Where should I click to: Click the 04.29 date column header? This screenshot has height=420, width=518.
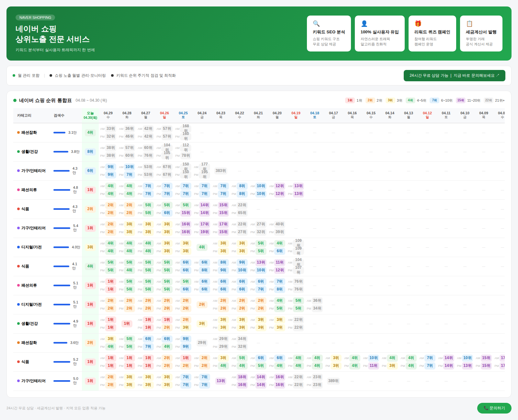[108, 115]
